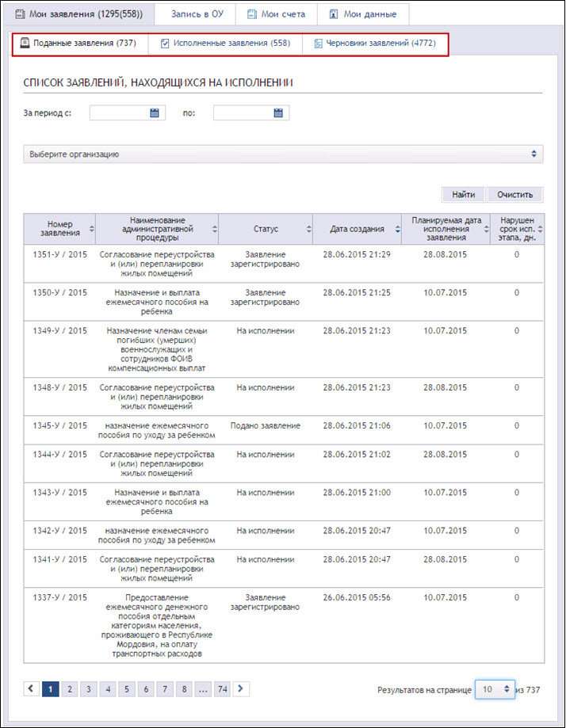Select creation date 28.06.2015 21:29

click(x=357, y=254)
